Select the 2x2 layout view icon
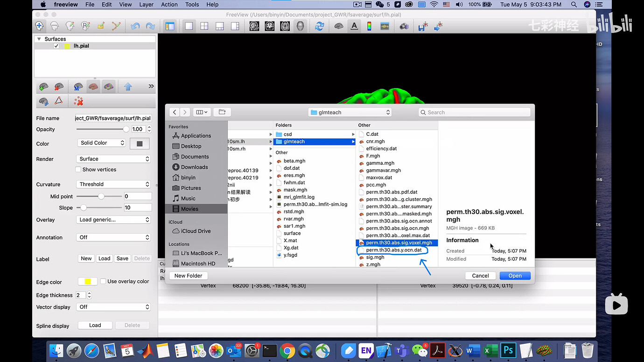 [204, 26]
